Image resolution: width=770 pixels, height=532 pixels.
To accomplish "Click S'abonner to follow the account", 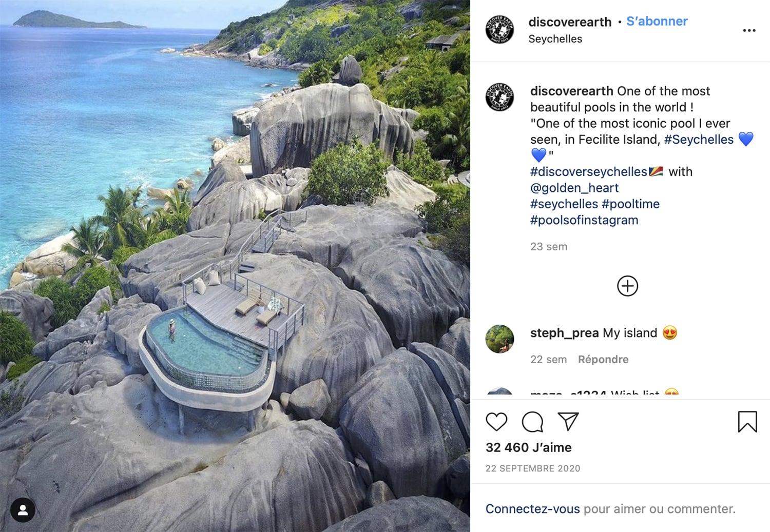I will [x=657, y=22].
